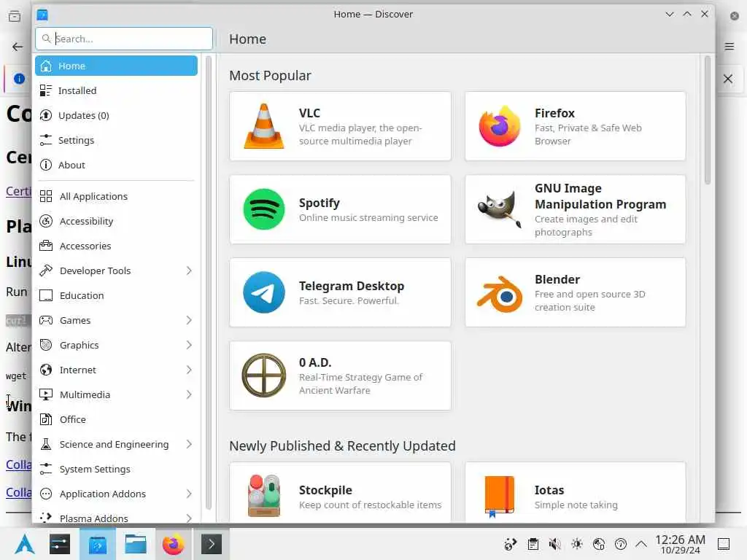Select the Office category
Image resolution: width=747 pixels, height=560 pixels.
(x=116, y=419)
